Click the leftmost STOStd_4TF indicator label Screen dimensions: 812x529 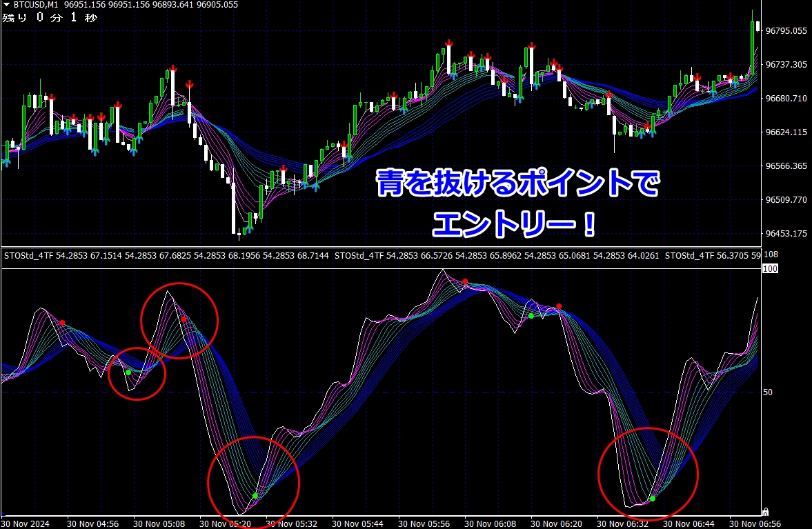pyautogui.click(x=28, y=256)
